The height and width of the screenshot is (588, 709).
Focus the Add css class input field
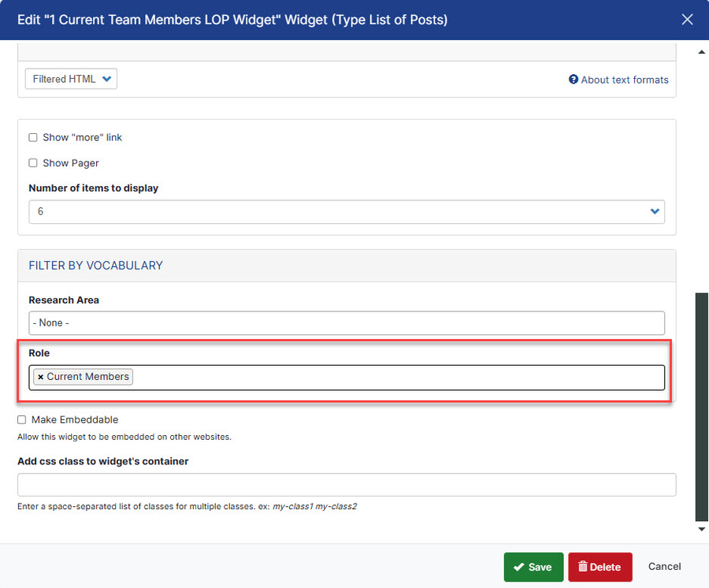tap(347, 484)
